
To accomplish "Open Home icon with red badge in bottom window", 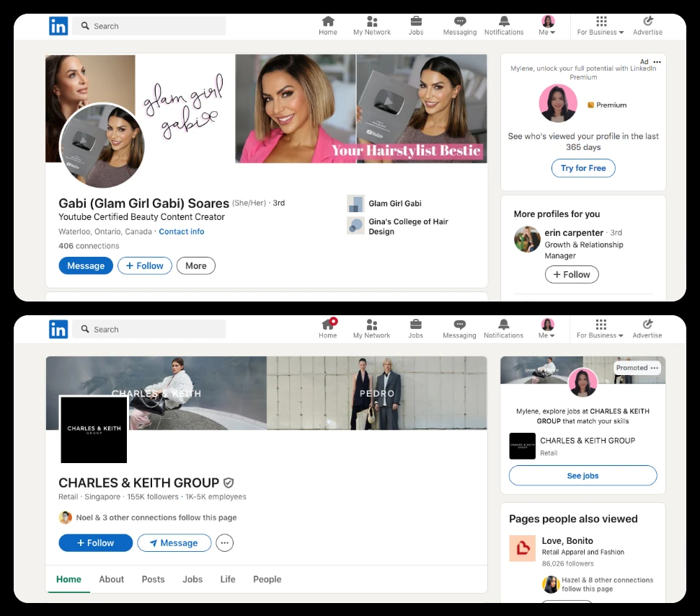I will coord(328,328).
